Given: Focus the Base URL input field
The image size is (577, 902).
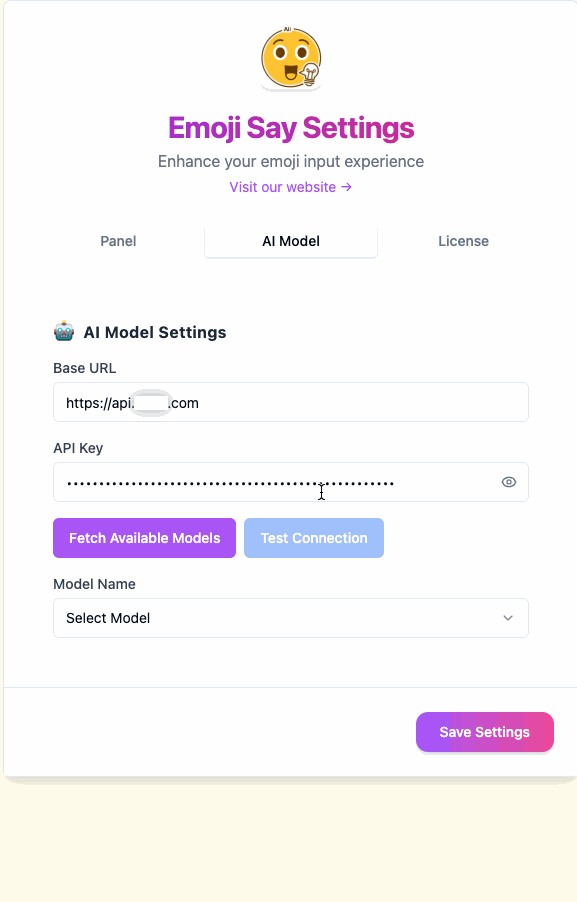Looking at the screenshot, I should pos(291,402).
